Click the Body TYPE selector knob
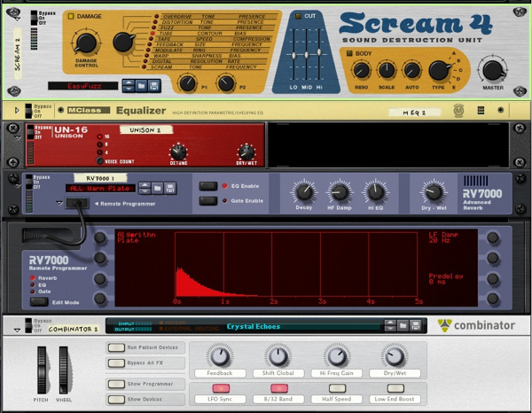Viewport: 532px width, 413px height. pyautogui.click(x=439, y=71)
